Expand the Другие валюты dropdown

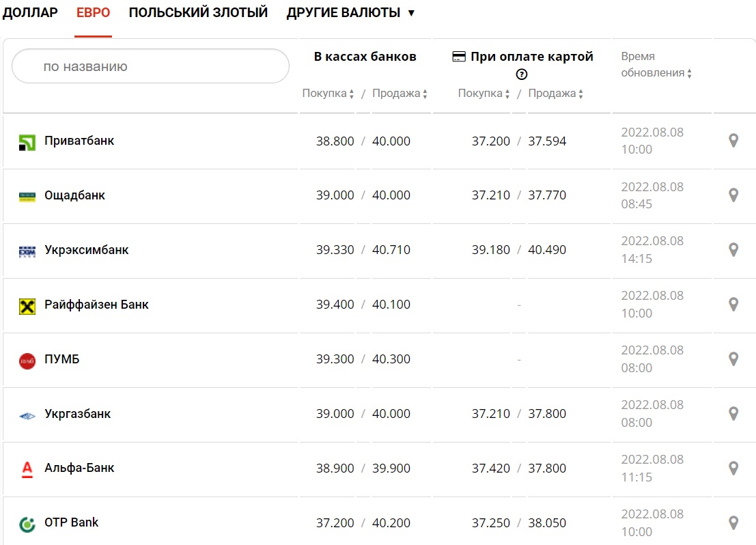click(x=350, y=13)
